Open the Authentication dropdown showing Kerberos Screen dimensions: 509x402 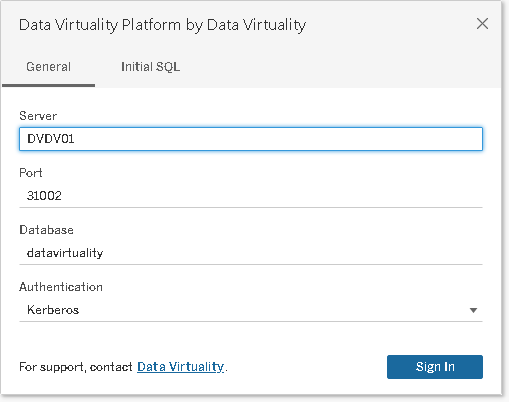click(251, 310)
